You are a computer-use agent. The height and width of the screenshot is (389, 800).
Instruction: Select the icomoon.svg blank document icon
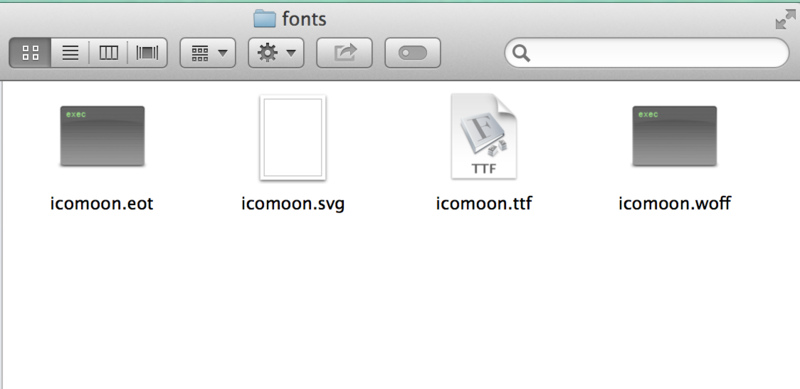point(293,137)
